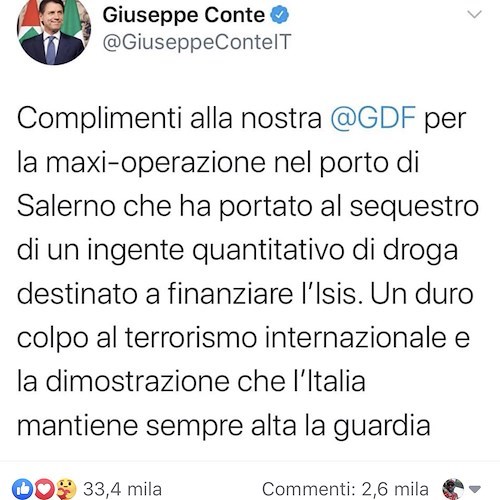500x500 pixels.
Task: Open the commenting-as dropdown triangle at bottom right
Action: [475, 489]
